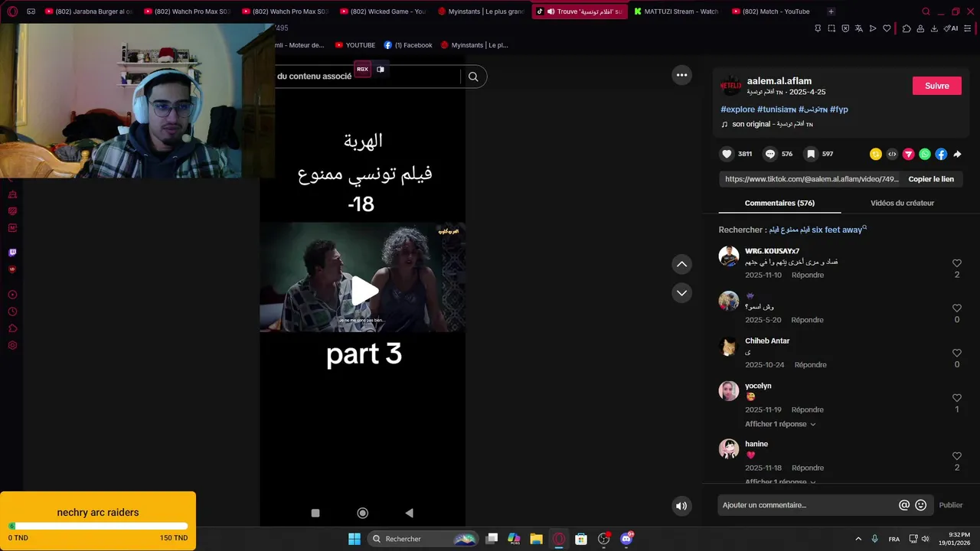Open the sidebar settings gear icon

pos(12,346)
